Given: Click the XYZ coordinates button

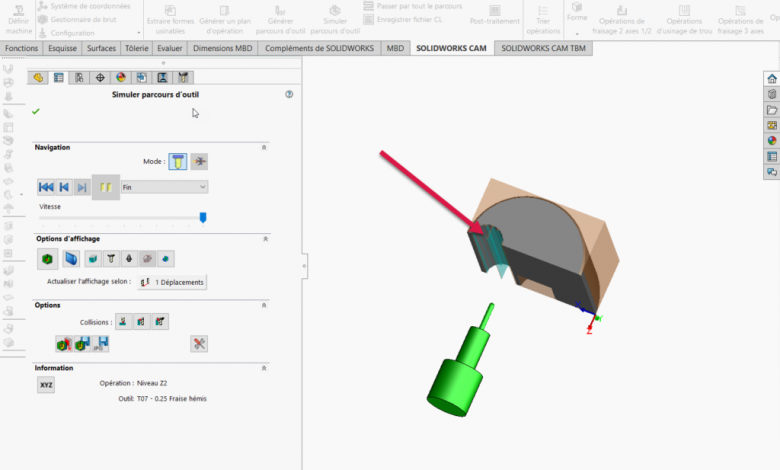Looking at the screenshot, I should coord(46,384).
